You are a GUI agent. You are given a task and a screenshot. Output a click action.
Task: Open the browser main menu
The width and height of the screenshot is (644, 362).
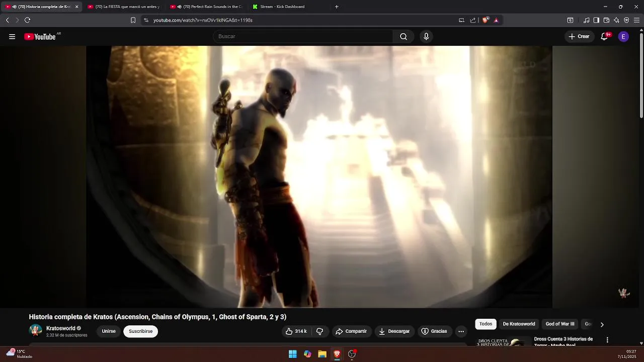point(636,20)
